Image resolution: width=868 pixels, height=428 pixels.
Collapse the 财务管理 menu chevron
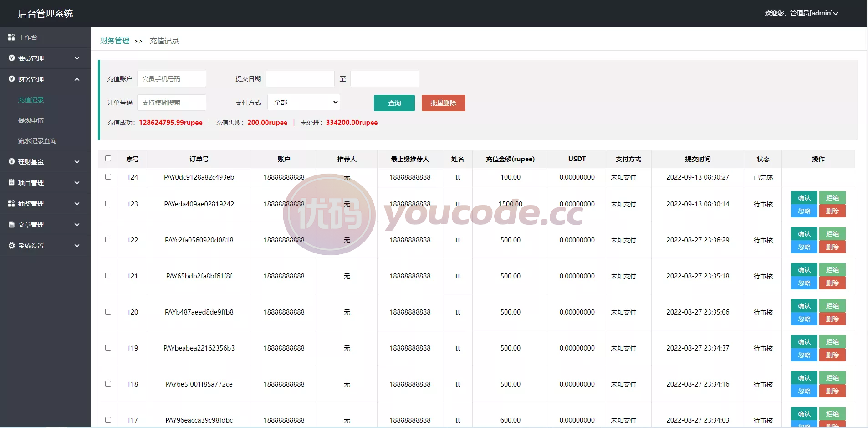[x=77, y=79]
